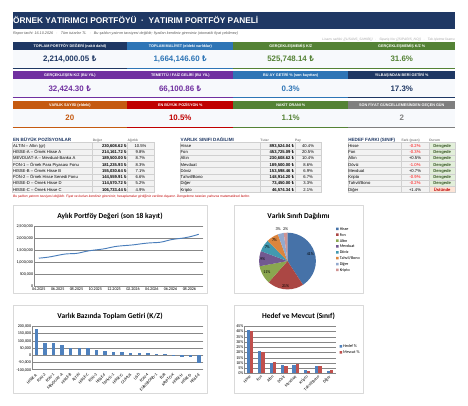Click the Mevcut % legend entry

349,352
